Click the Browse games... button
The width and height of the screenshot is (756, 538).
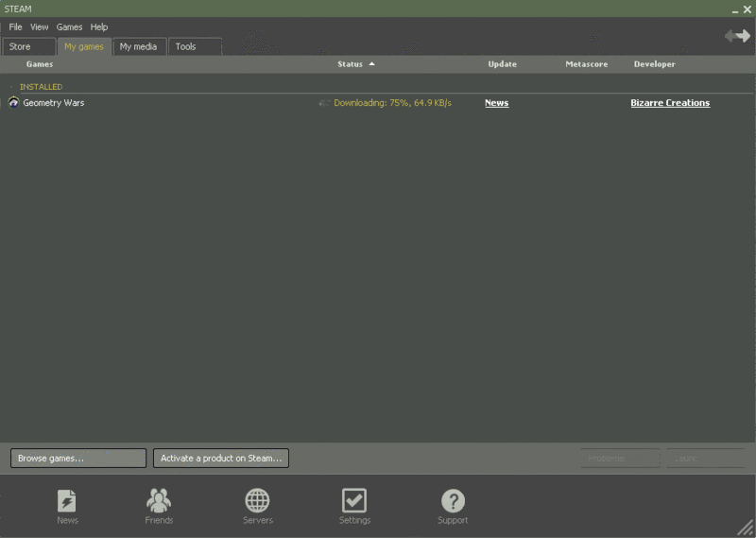click(x=78, y=458)
